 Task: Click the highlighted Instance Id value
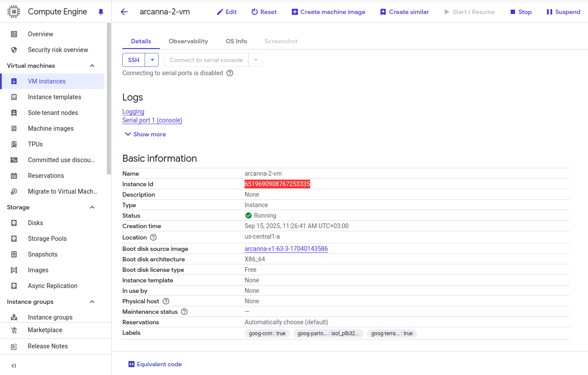(277, 184)
